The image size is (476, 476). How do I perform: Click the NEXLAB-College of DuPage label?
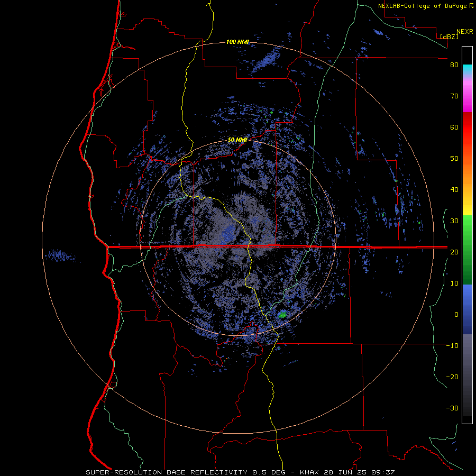point(422,6)
